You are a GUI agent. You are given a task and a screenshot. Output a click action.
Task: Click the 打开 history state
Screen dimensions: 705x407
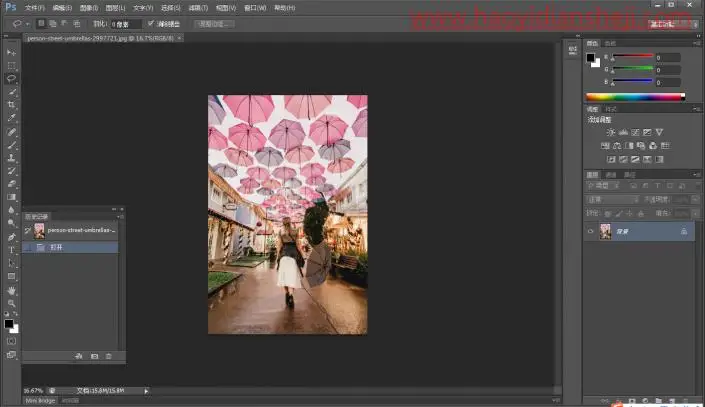(71, 247)
